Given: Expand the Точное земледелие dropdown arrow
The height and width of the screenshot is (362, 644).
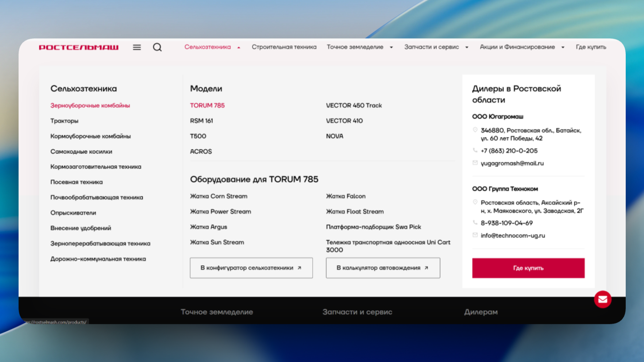Looking at the screenshot, I should click(x=391, y=47).
